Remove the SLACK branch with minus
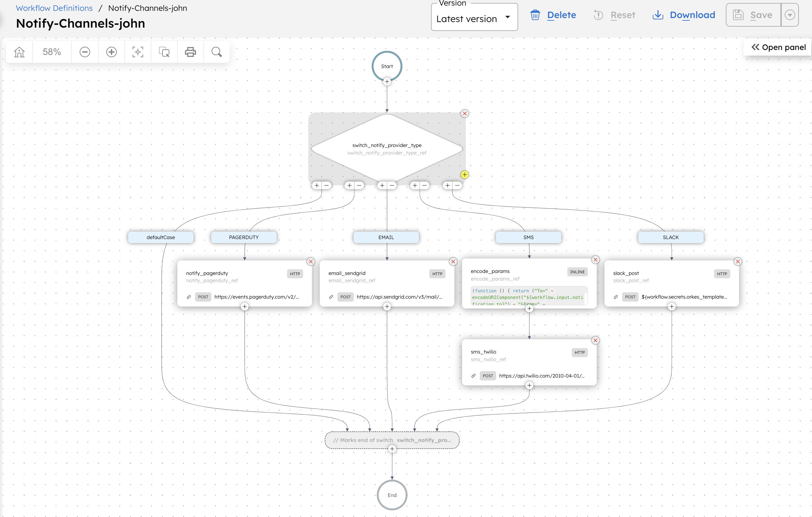The width and height of the screenshot is (812, 517). tap(457, 185)
